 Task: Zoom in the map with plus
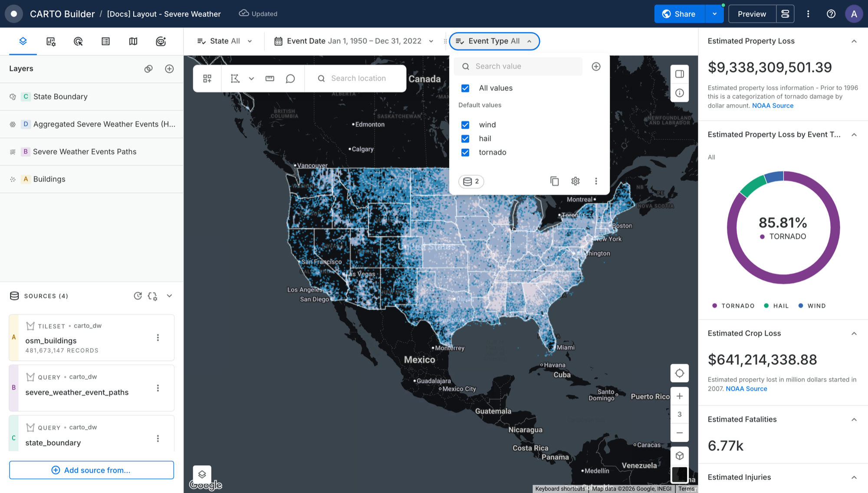680,396
